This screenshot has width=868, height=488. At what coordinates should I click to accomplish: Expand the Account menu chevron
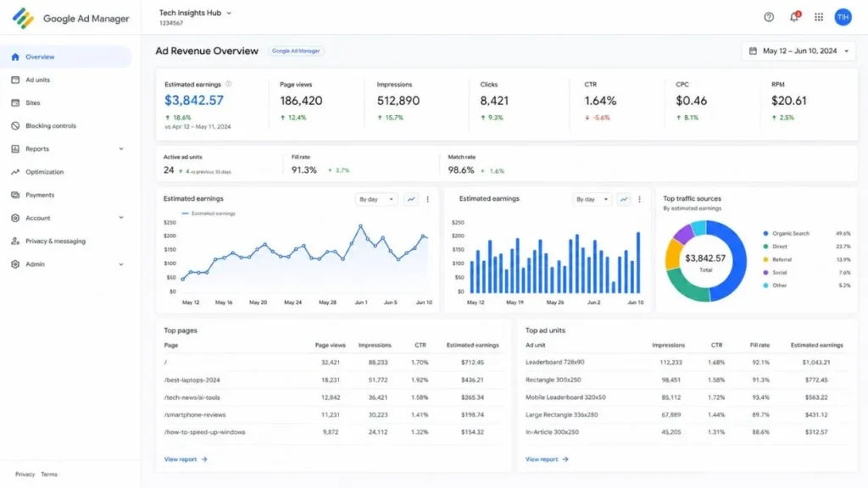[x=121, y=218]
